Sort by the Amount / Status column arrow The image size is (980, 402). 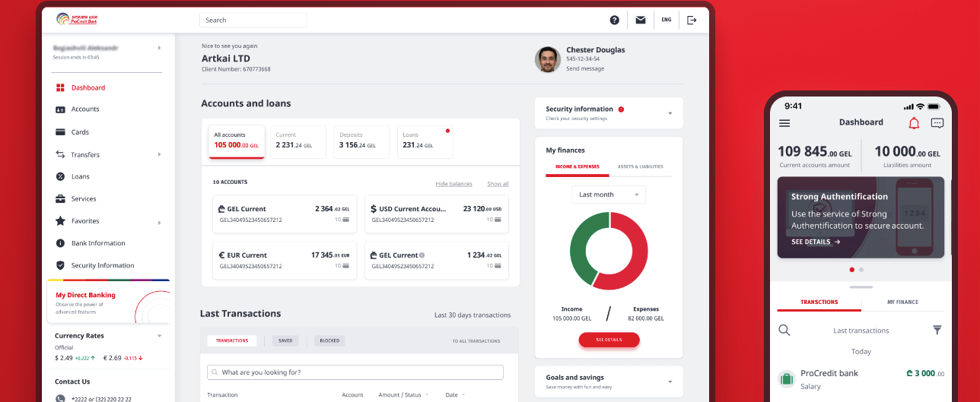426,395
